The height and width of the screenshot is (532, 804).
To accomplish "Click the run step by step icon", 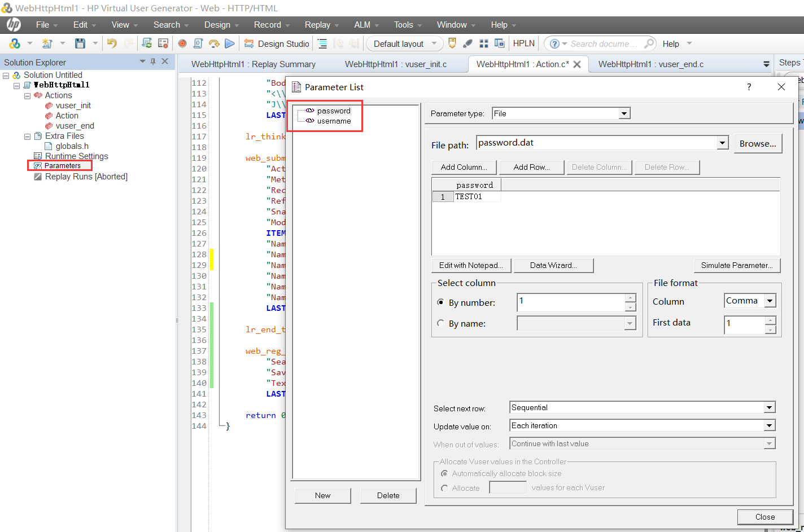I will [214, 43].
